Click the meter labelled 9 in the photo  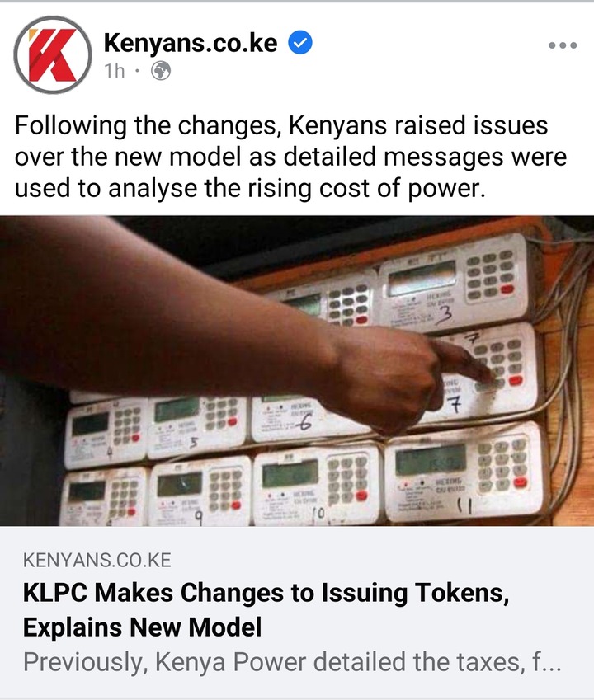200,493
